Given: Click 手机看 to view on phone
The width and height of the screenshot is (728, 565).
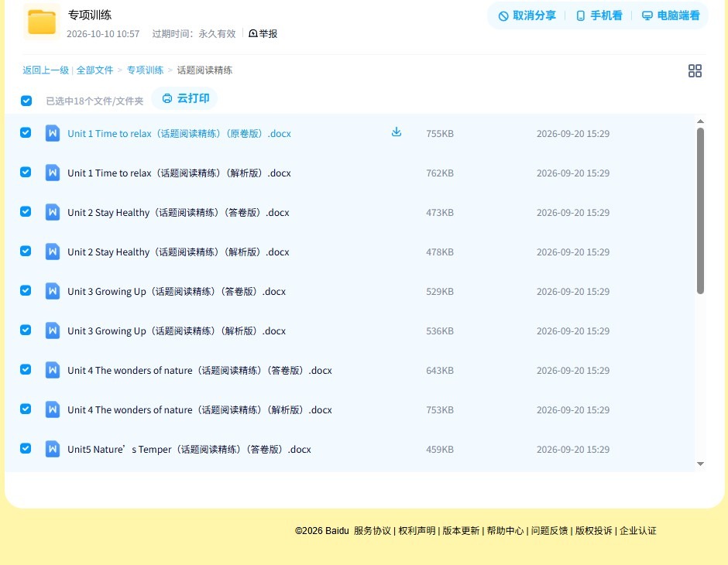Looking at the screenshot, I should point(599,15).
